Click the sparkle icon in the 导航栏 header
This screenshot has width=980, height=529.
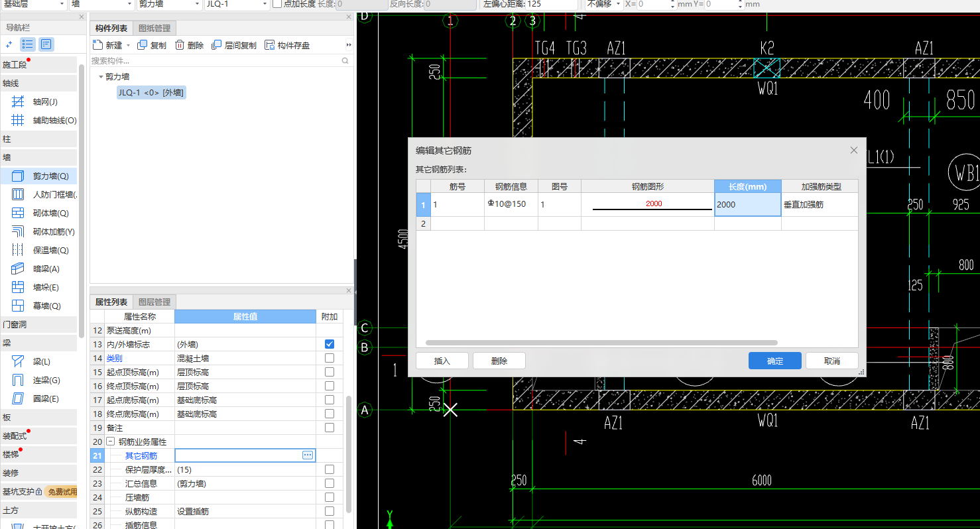(x=9, y=45)
